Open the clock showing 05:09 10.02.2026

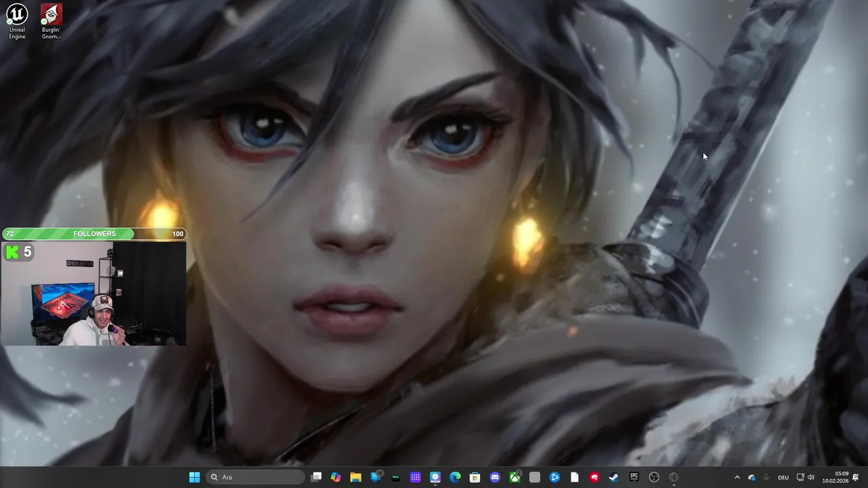pos(835,477)
